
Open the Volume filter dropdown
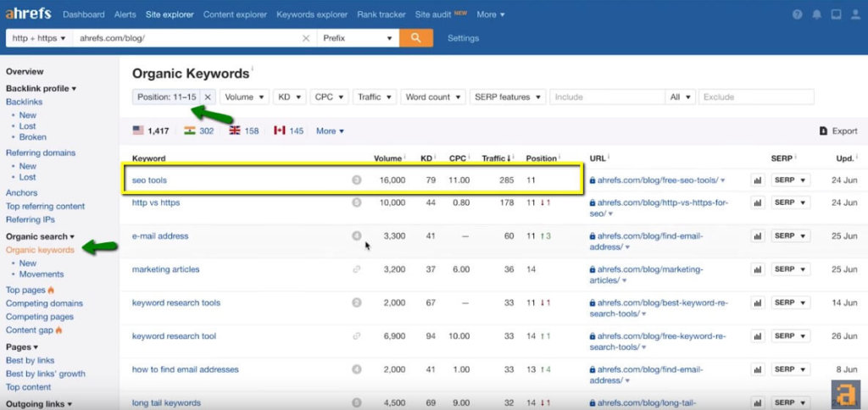pyautogui.click(x=245, y=97)
